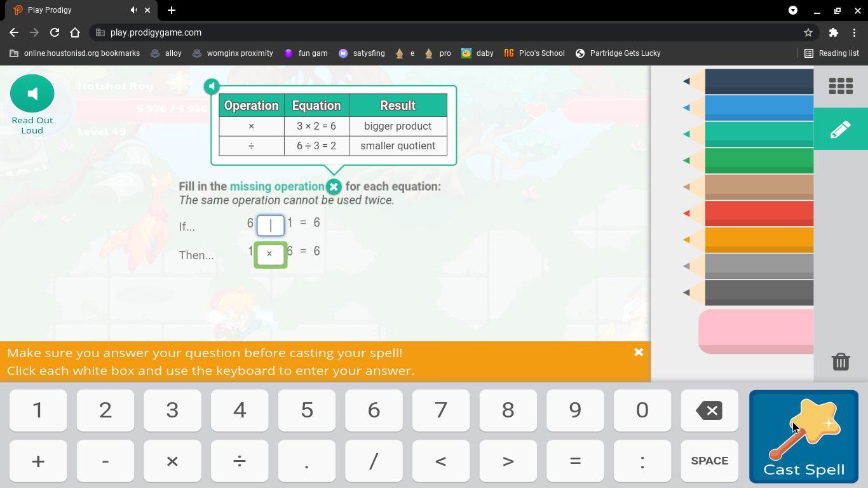Screen dimensions: 868x488
Task: Click the green missing operation hint link
Action: 277,186
